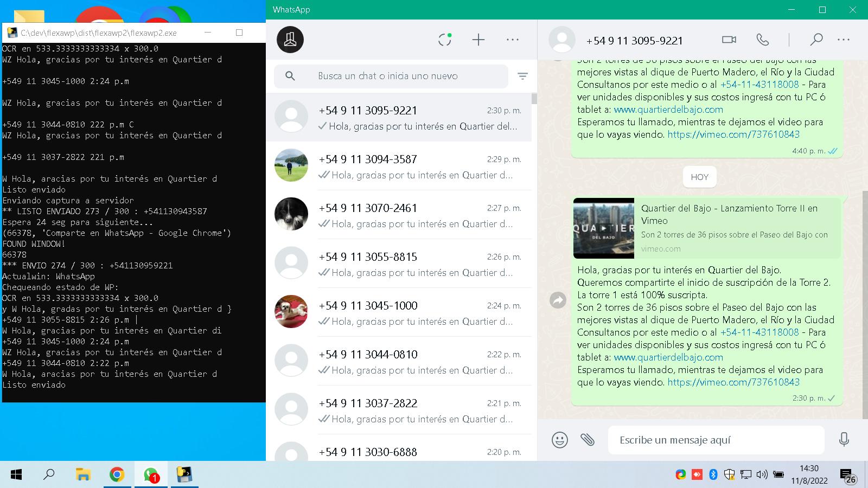Click the conversation scrollbar thumb
The image size is (868, 488).
865,304
